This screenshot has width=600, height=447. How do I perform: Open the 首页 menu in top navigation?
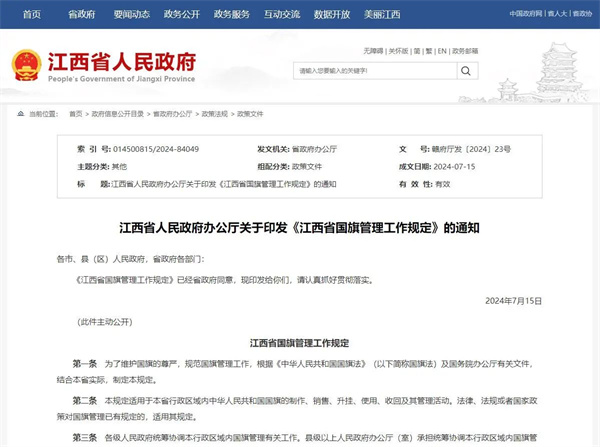pyautogui.click(x=32, y=15)
